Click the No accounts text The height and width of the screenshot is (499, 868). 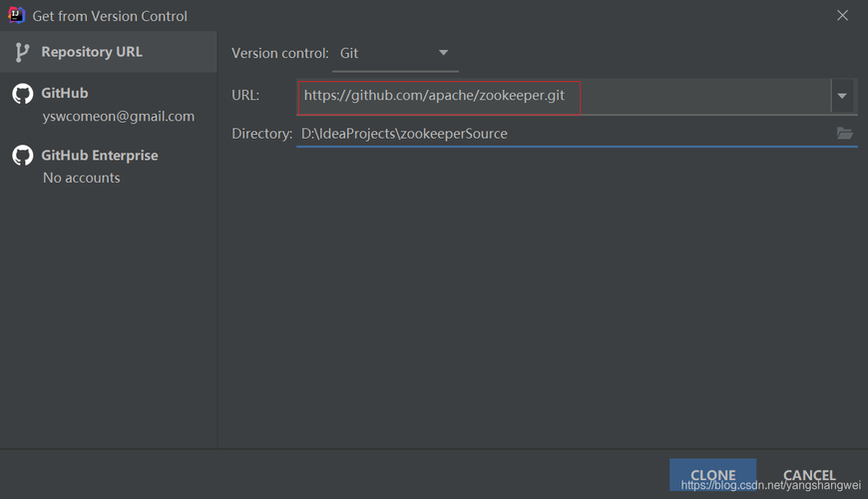tap(81, 178)
